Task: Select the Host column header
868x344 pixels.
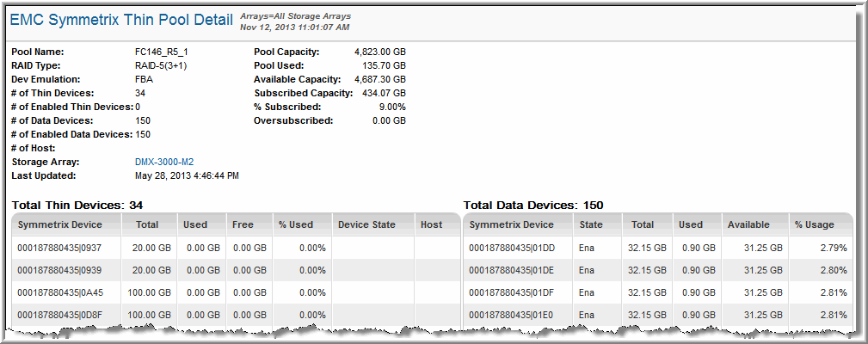Action: point(431,225)
